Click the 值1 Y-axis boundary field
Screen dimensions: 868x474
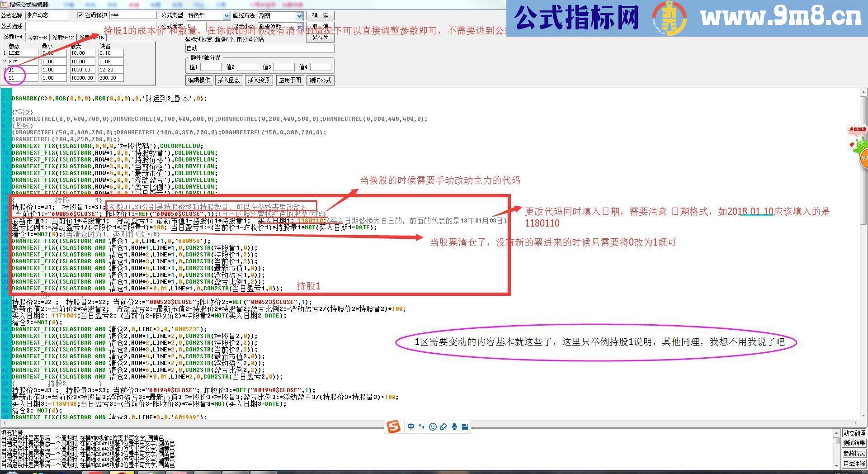pyautogui.click(x=211, y=67)
